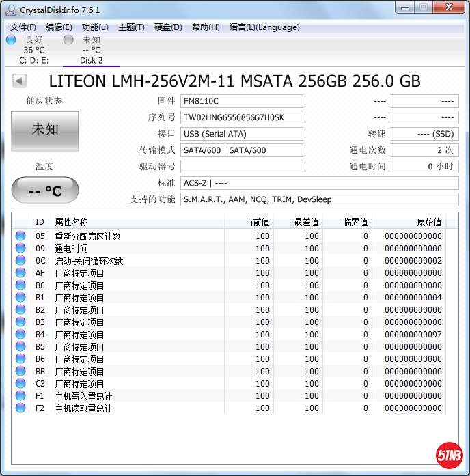Click the serial number field
The width and height of the screenshot is (470, 476).
[242, 117]
